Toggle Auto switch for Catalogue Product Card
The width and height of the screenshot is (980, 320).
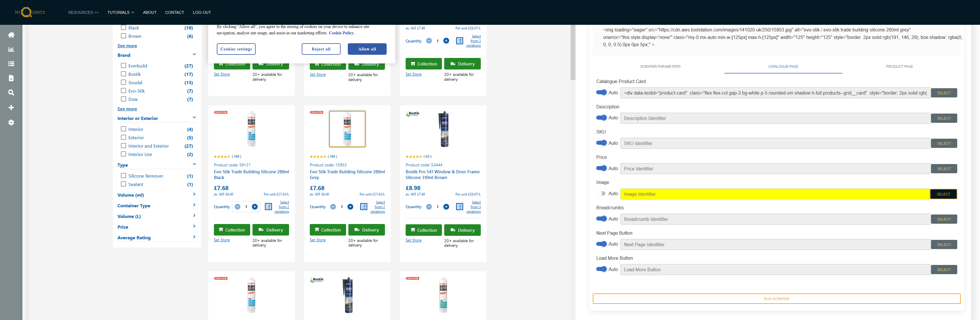point(601,93)
